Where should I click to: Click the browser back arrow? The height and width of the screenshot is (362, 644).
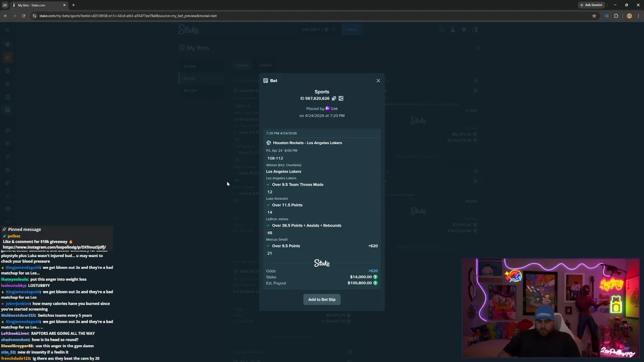(x=6, y=16)
